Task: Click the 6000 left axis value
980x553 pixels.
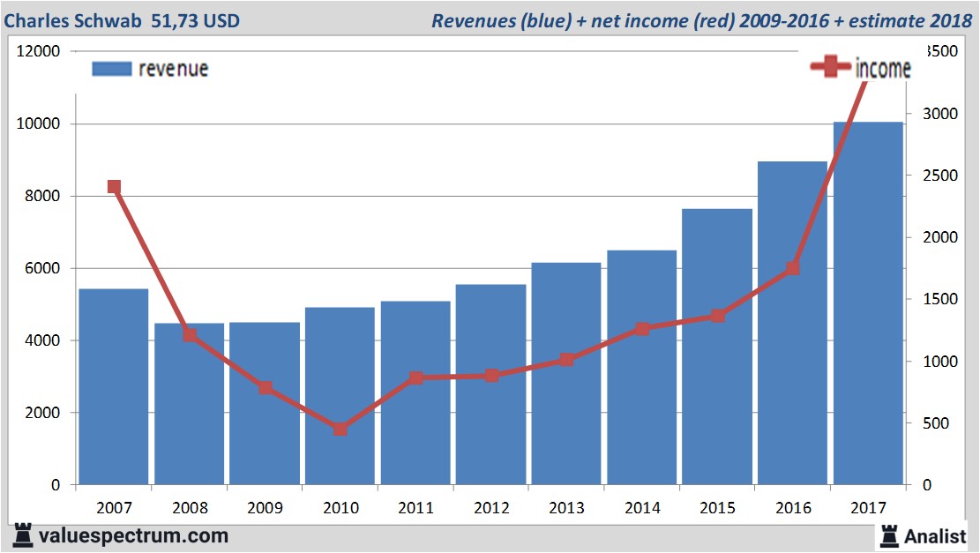Action: [x=42, y=268]
